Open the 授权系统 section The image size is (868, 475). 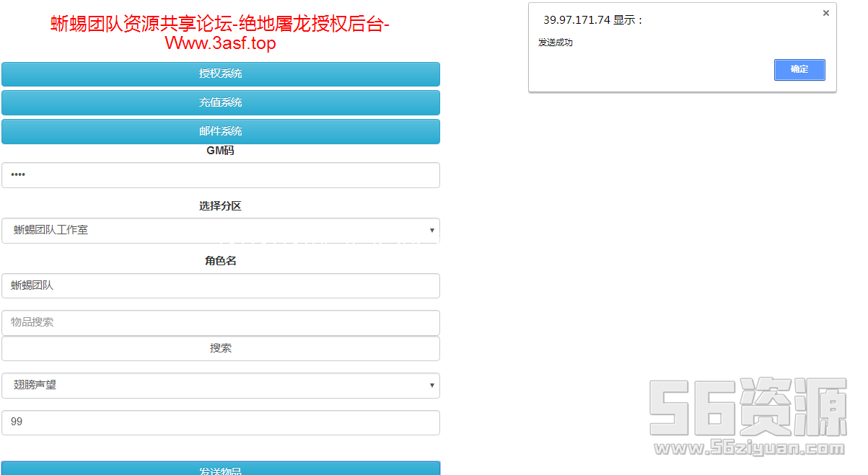[x=221, y=74]
